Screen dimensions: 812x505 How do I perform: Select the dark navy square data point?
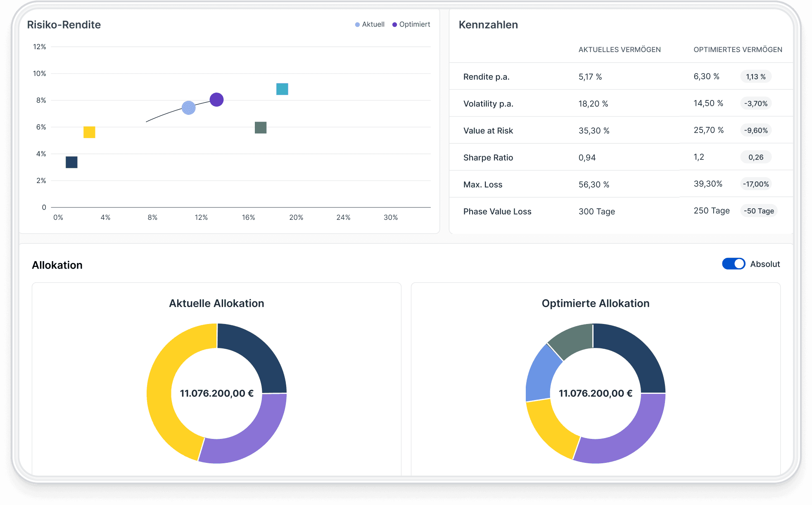(71, 162)
